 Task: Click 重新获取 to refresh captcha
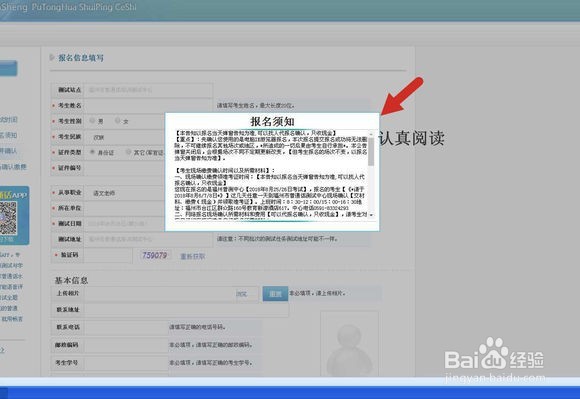192,256
